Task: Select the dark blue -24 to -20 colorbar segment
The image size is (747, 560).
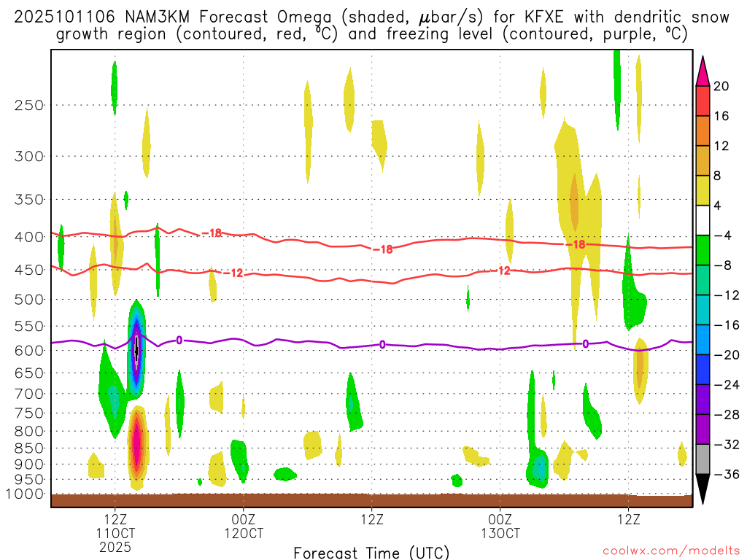Action: point(703,370)
